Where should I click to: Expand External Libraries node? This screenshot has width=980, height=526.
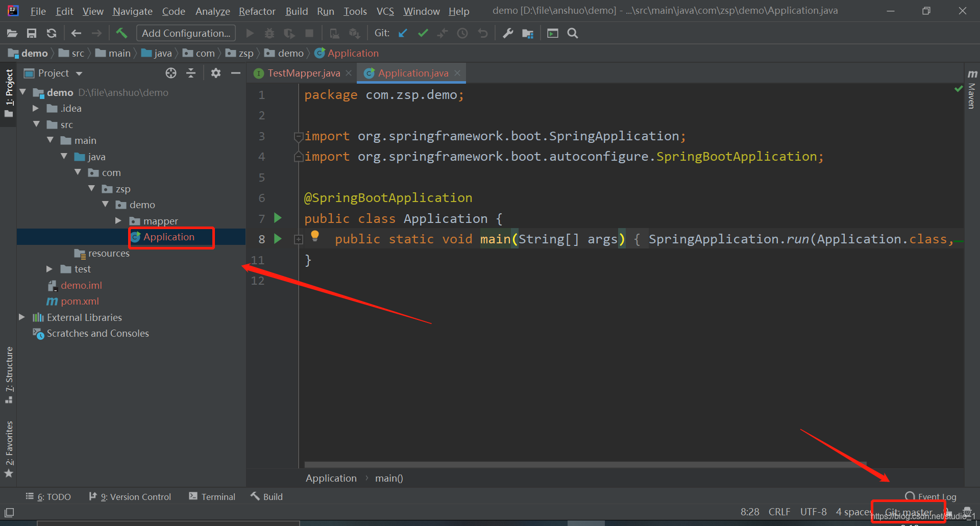22,317
